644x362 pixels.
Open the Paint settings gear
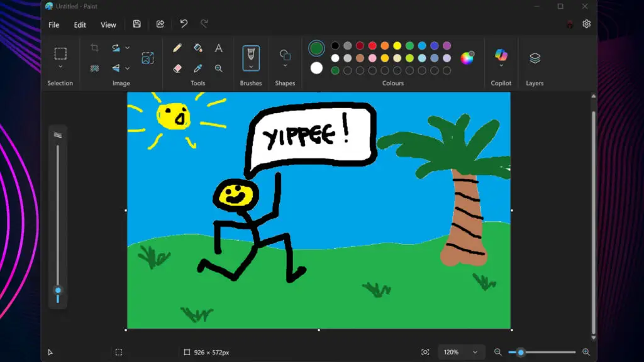pyautogui.click(x=586, y=24)
